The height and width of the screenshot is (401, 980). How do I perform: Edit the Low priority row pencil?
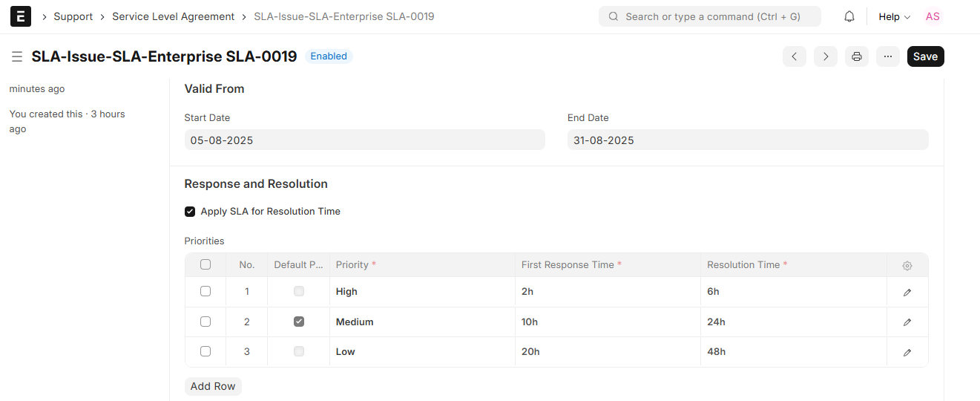pyautogui.click(x=907, y=353)
